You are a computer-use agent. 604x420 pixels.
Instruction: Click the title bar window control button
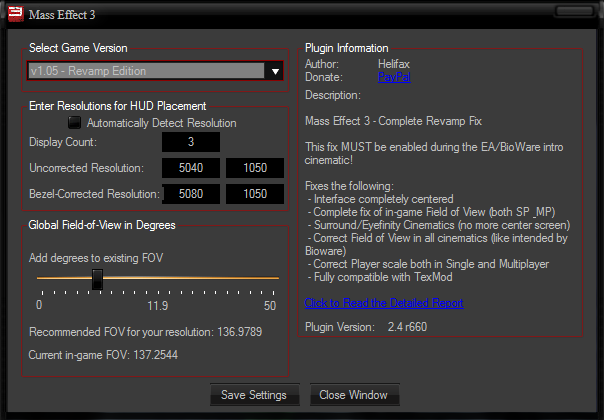pos(574,11)
